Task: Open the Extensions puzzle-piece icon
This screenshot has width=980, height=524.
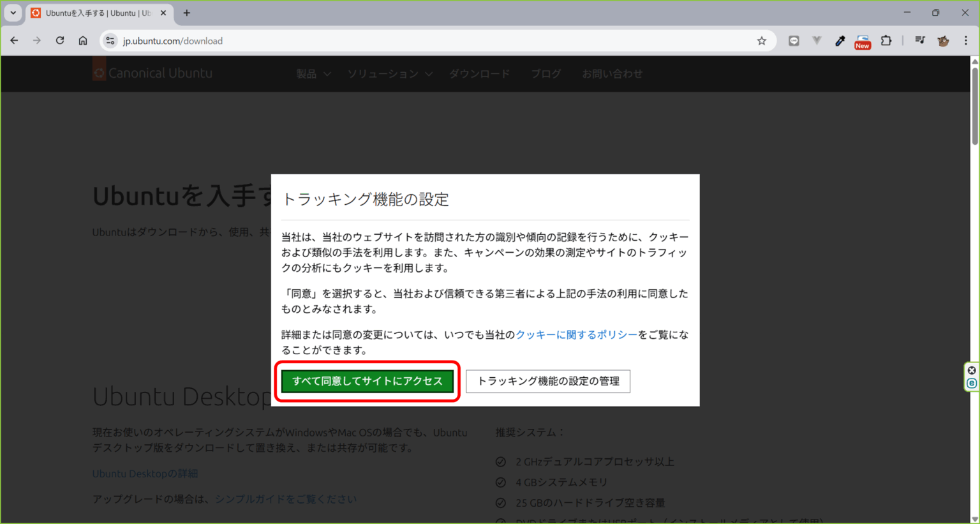Action: pos(886,40)
